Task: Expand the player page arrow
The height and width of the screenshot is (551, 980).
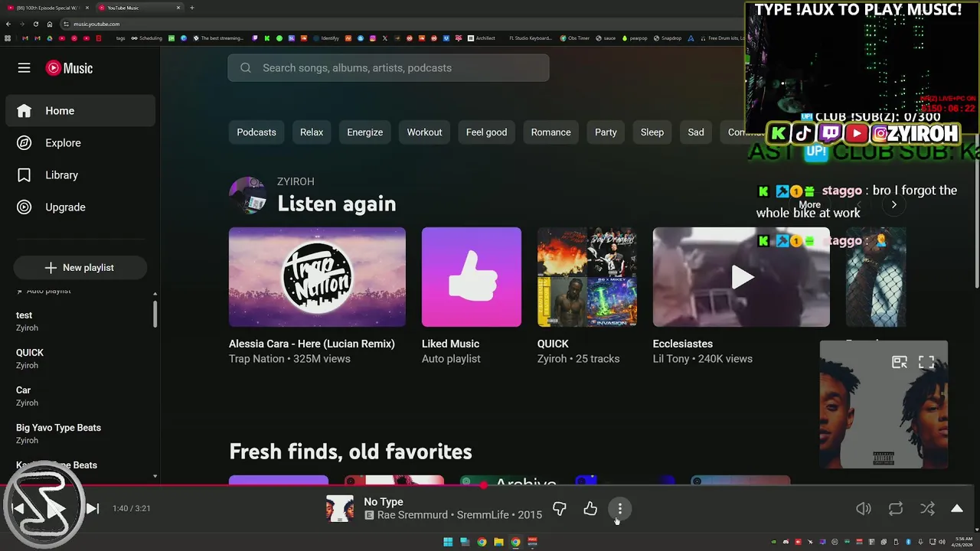Action: (957, 508)
